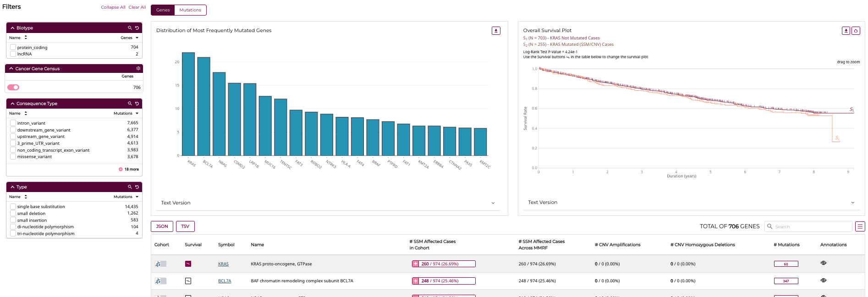868x297 pixels.
Task: Tick the missense_variant checkbox
Action: (13, 157)
